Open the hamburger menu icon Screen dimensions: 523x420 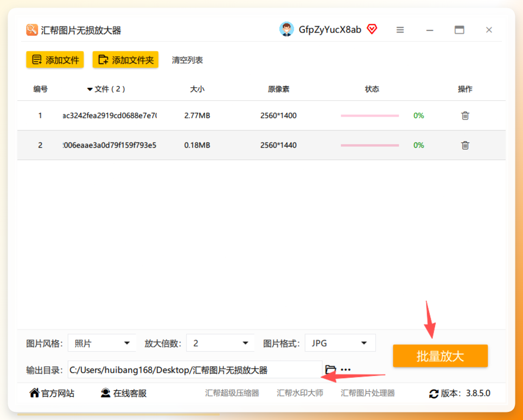400,30
